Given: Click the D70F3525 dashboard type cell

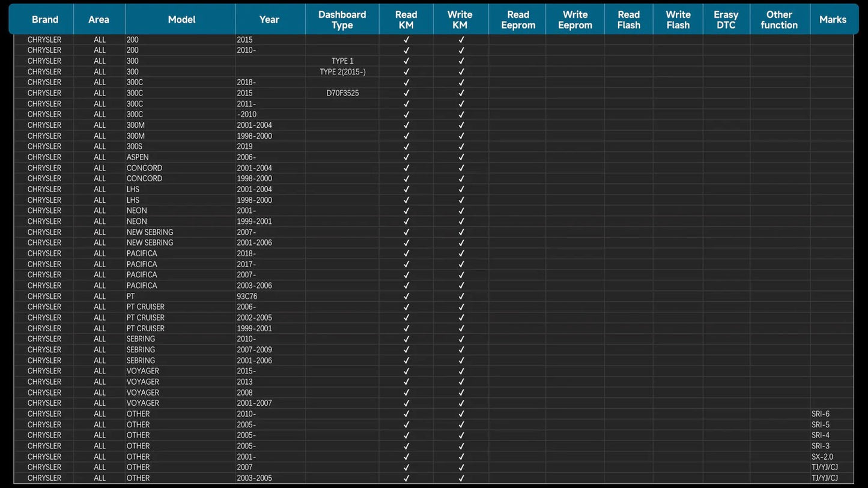Looking at the screenshot, I should tap(342, 93).
